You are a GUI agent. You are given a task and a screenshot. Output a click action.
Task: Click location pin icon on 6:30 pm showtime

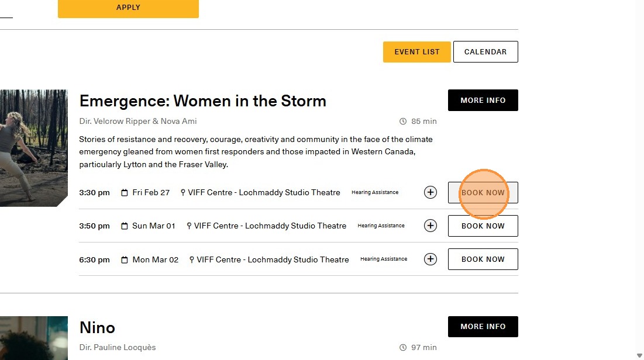point(192,259)
